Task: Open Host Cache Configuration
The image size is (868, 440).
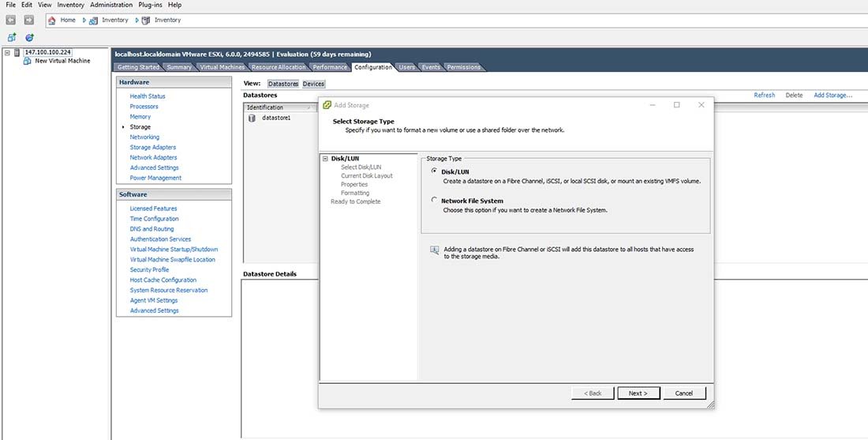Action: (163, 280)
